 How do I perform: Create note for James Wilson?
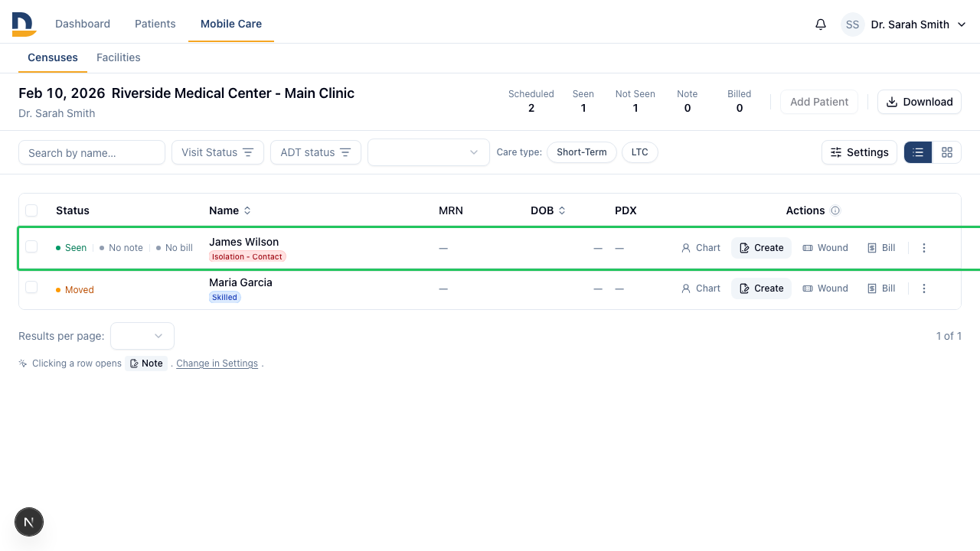click(x=761, y=248)
